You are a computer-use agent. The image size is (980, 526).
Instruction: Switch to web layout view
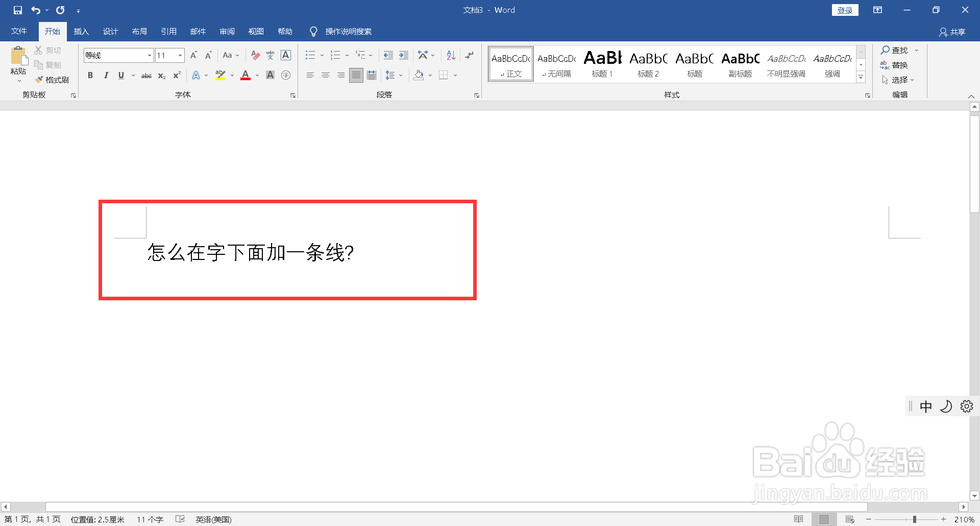(x=850, y=519)
